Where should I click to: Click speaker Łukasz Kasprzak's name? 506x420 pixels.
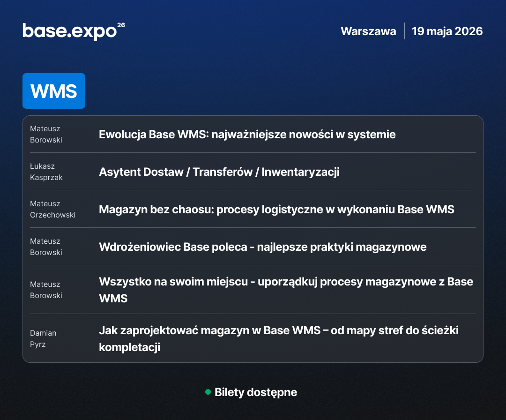pos(46,172)
